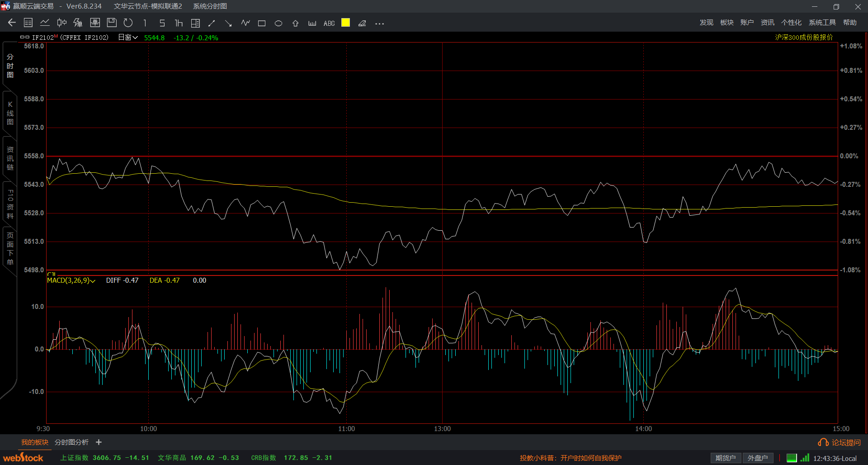Select the rectangle drawing tool

262,24
